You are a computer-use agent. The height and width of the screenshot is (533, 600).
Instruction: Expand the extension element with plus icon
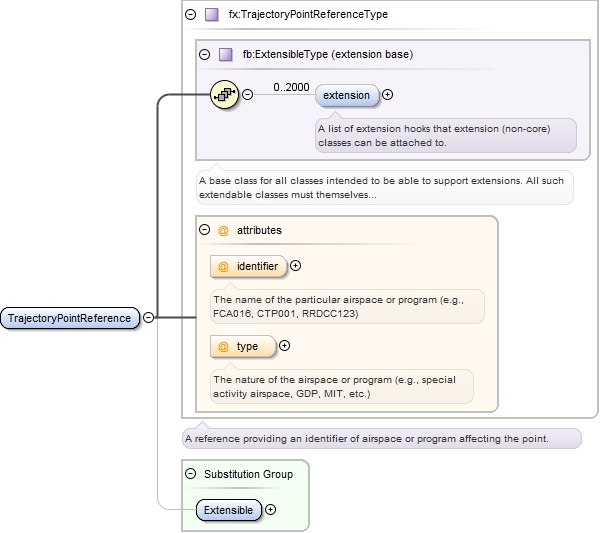pyautogui.click(x=388, y=95)
